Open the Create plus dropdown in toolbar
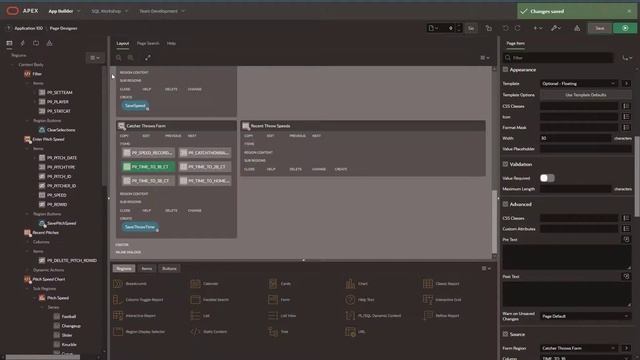The height and width of the screenshot is (360, 640). click(538, 28)
